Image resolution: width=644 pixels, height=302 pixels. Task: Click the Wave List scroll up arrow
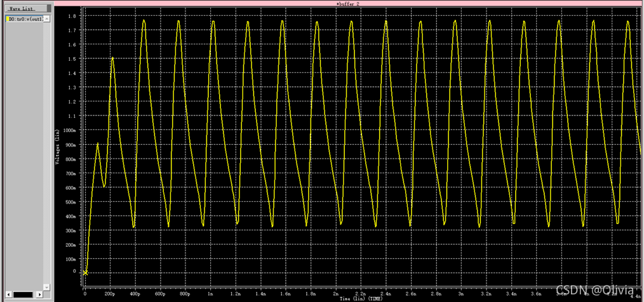coord(47,19)
